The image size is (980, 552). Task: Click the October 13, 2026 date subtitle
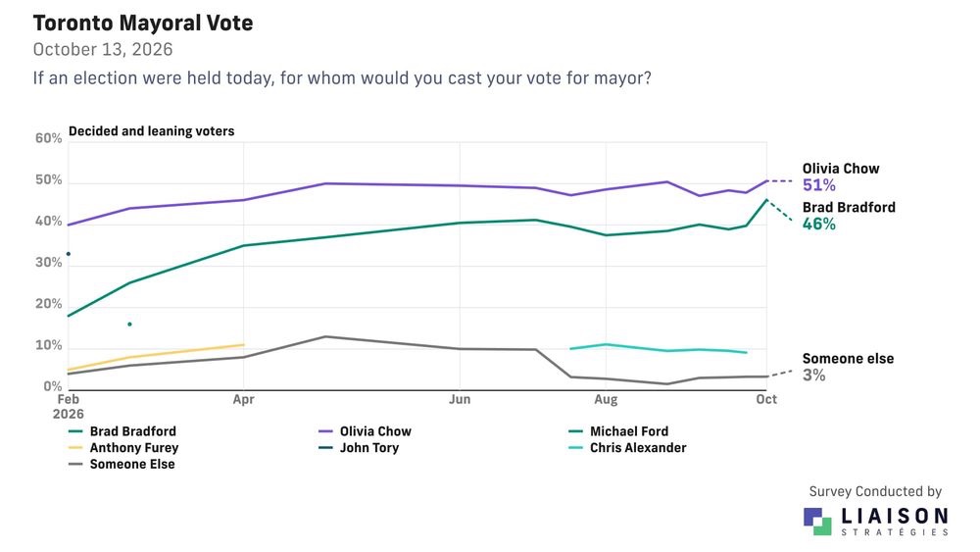(103, 49)
